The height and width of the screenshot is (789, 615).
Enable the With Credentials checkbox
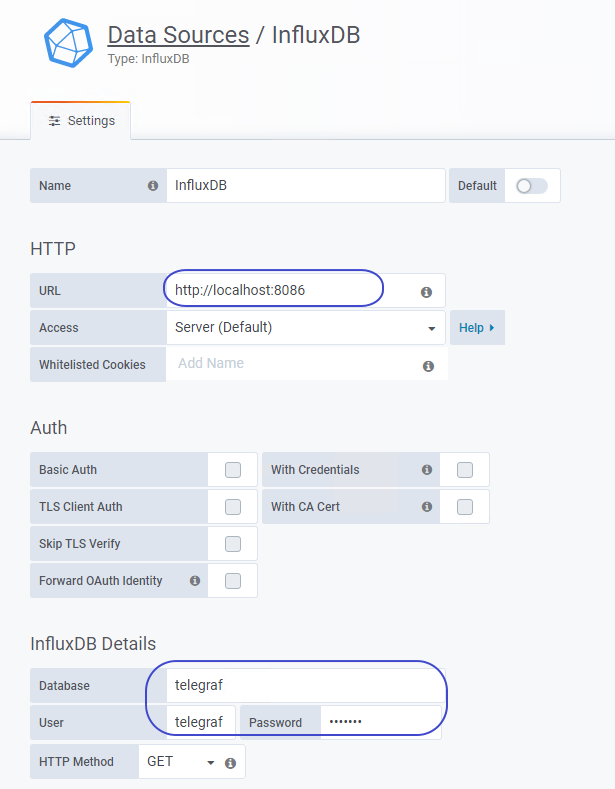click(x=465, y=469)
